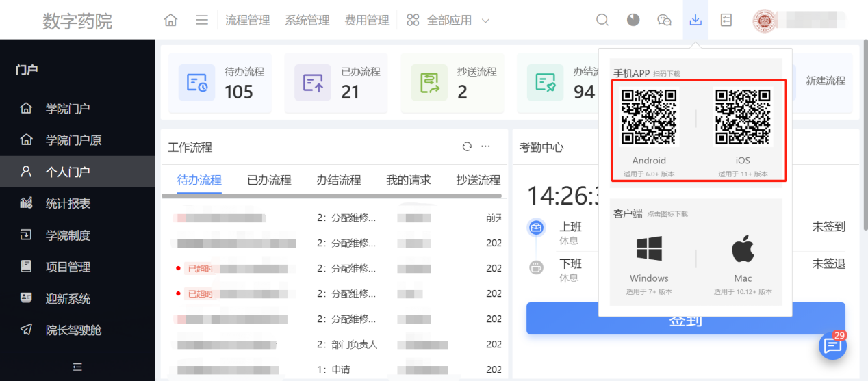
Task: Click the 考勤中心 panel title
Action: click(x=541, y=146)
